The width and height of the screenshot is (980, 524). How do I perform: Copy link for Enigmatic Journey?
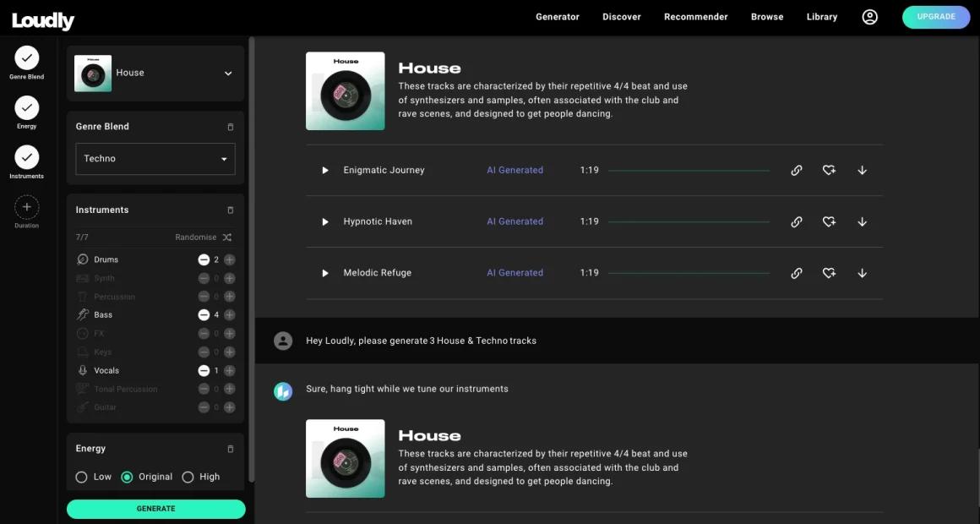(796, 170)
